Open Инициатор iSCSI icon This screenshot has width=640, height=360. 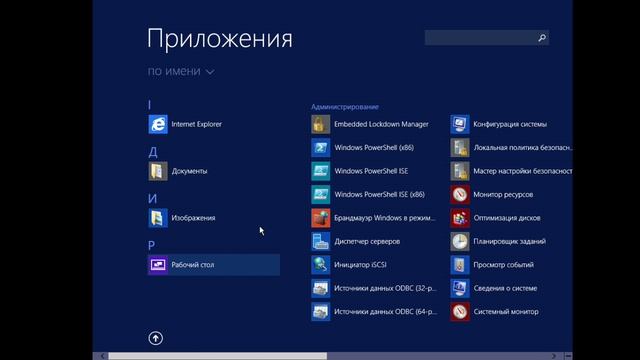[320, 265]
